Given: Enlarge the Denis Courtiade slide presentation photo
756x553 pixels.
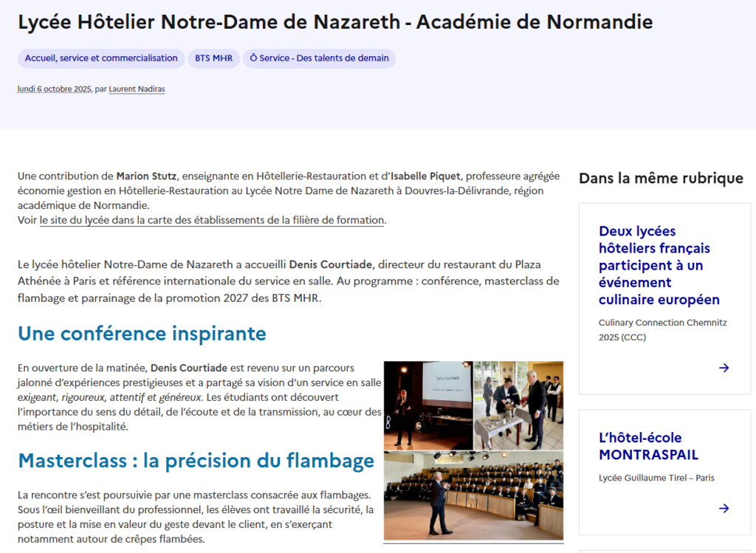Looking at the screenshot, I should click(427, 405).
